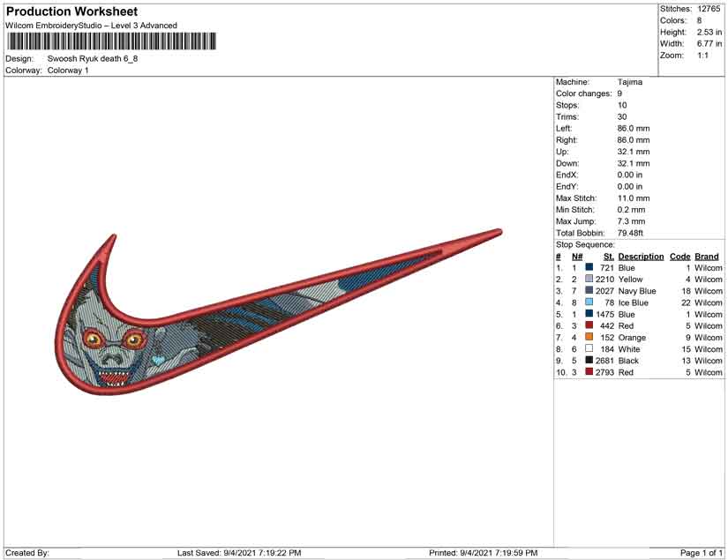Click the Navy Blue color swatch
This screenshot has height=560, width=728.
pos(589,291)
